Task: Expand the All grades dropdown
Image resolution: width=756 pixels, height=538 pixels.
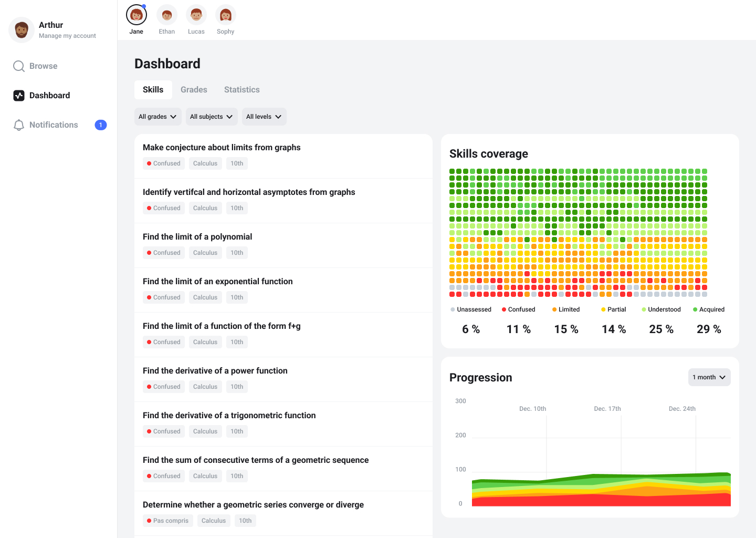Action: (157, 117)
